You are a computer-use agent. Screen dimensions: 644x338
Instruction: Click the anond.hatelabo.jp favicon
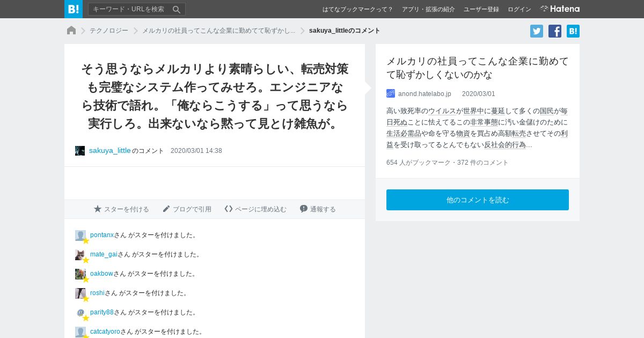tap(391, 93)
